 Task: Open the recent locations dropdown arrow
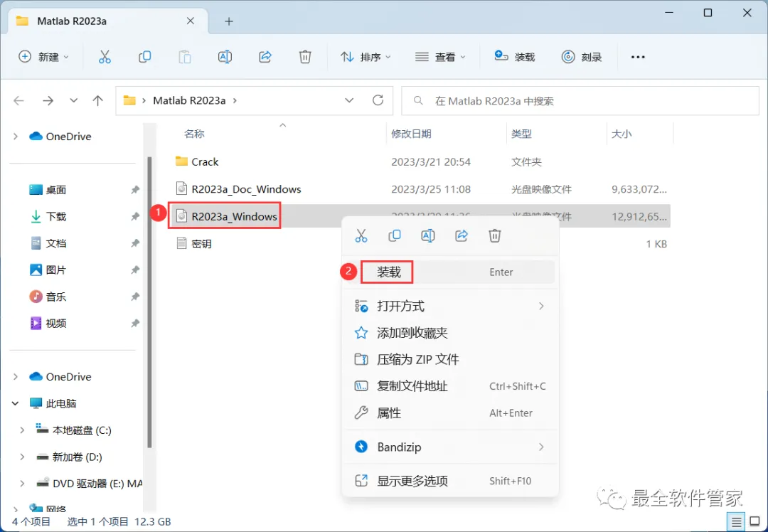(73, 101)
